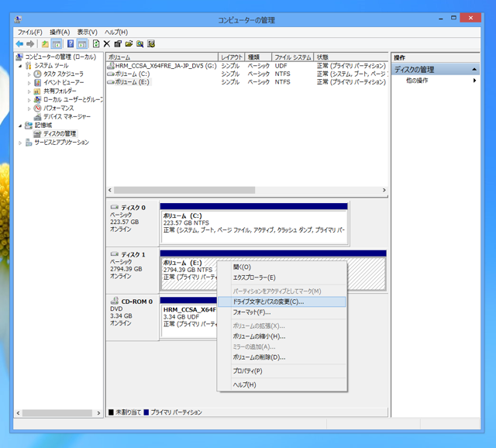Click the gray Forward arrow in toolbar
The height and width of the screenshot is (448, 496).
point(30,44)
